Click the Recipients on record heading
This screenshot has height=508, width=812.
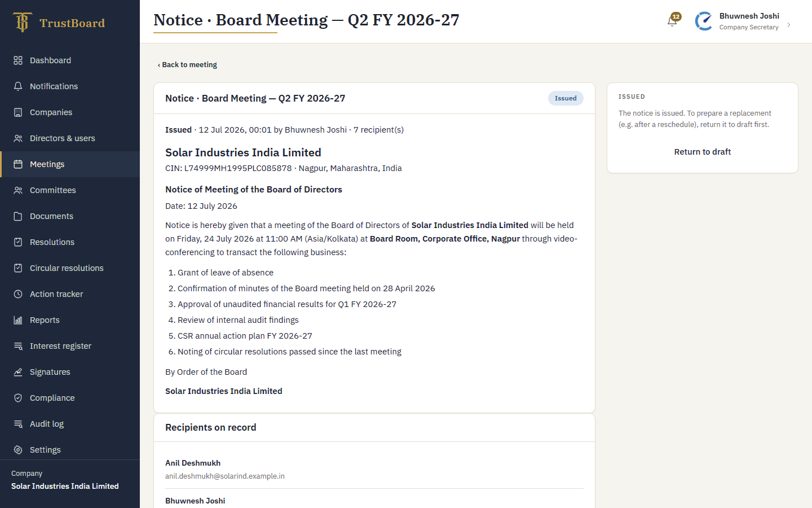[211, 427]
